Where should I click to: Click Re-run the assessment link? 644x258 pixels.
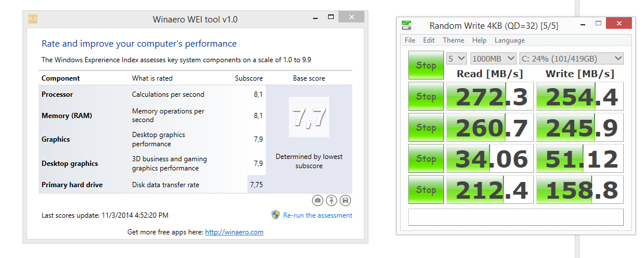click(318, 215)
